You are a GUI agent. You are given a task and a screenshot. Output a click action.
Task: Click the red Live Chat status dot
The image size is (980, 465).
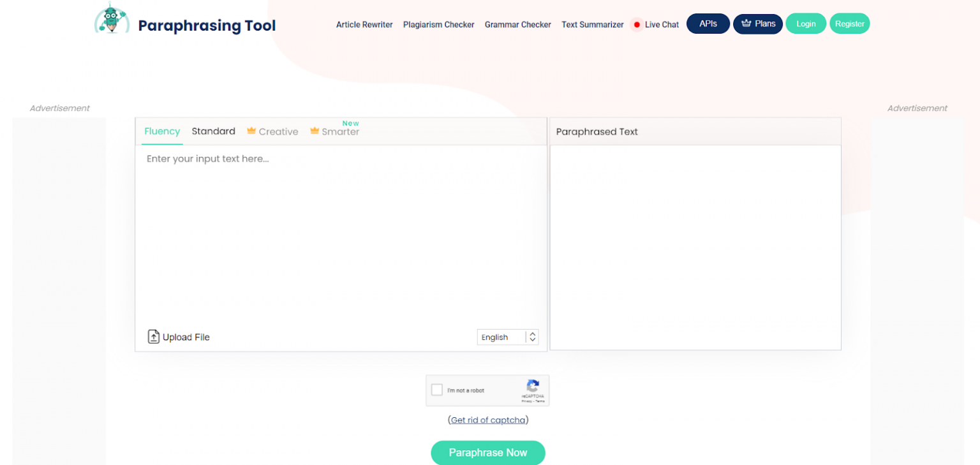(x=635, y=24)
